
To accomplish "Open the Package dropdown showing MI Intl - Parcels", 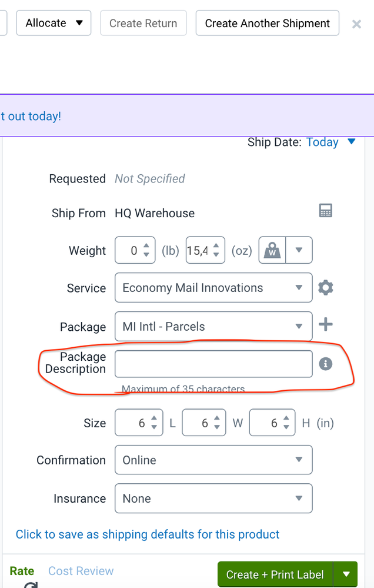I will [213, 326].
